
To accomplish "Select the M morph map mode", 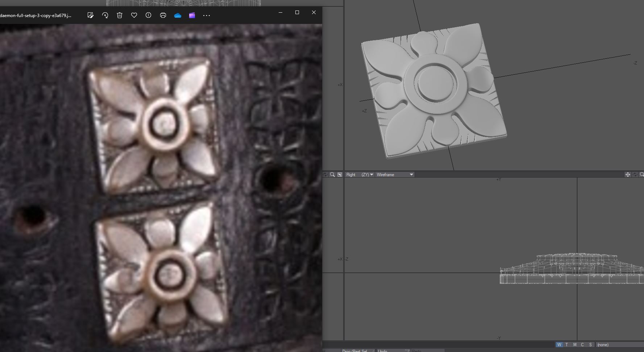I will 575,345.
